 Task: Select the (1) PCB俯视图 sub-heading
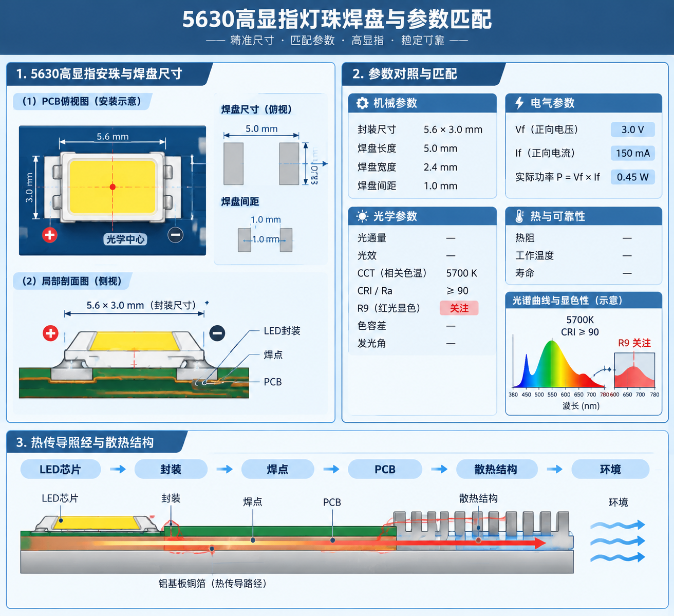pos(82,101)
